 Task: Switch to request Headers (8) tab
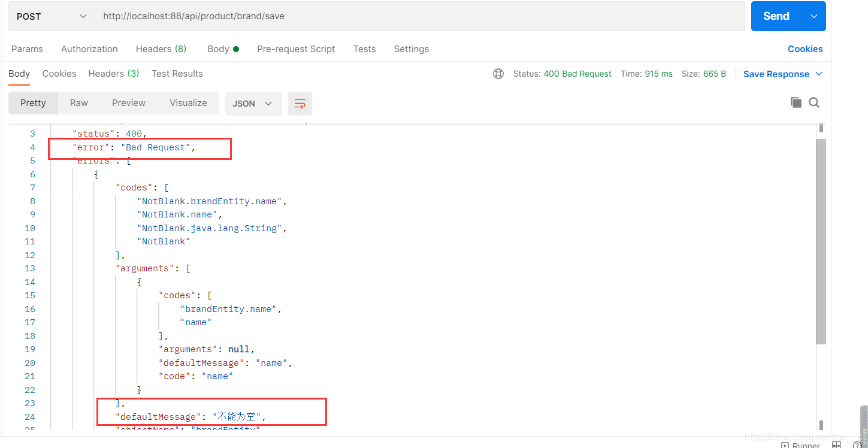click(161, 49)
